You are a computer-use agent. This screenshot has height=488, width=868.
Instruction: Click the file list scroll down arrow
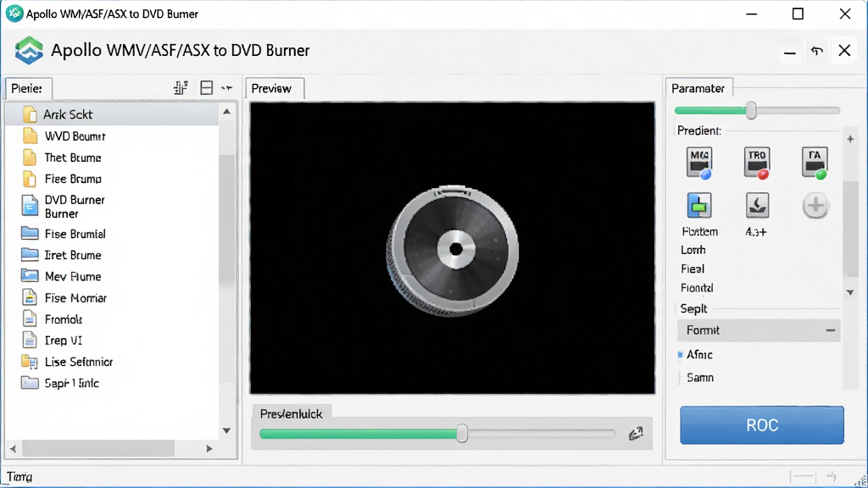click(x=226, y=430)
